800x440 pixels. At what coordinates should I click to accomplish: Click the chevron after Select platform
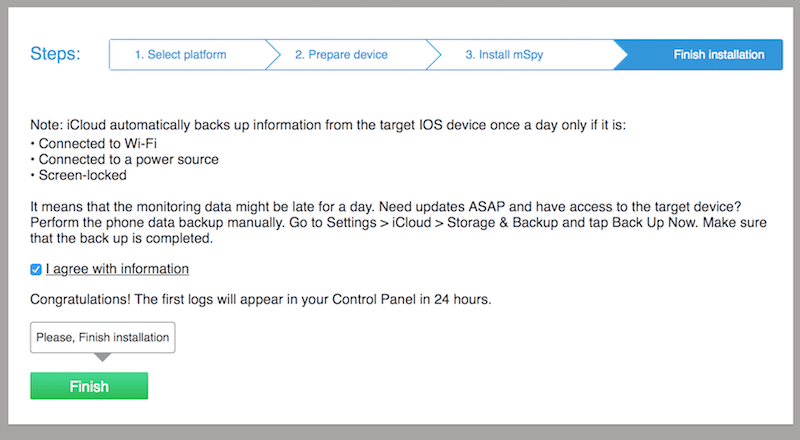click(x=272, y=54)
